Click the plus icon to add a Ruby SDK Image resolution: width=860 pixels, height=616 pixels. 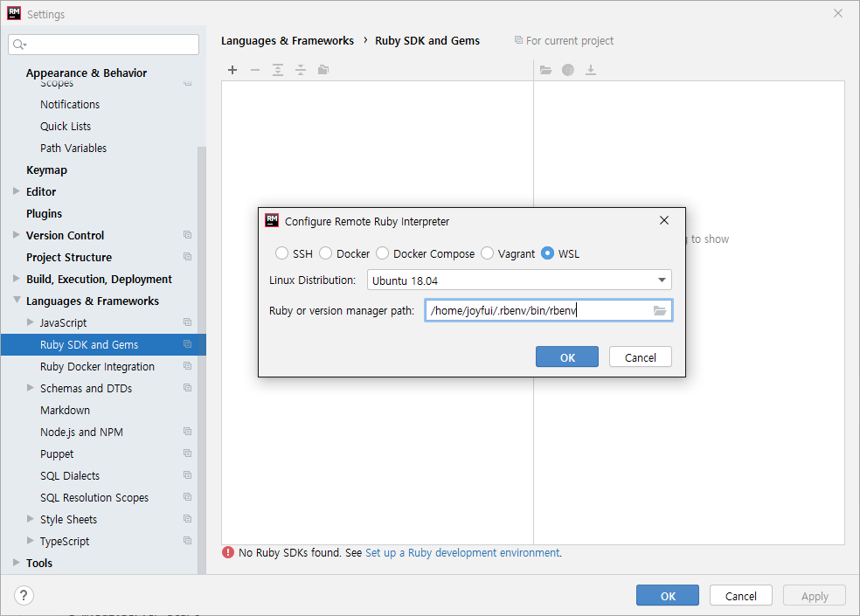point(232,70)
